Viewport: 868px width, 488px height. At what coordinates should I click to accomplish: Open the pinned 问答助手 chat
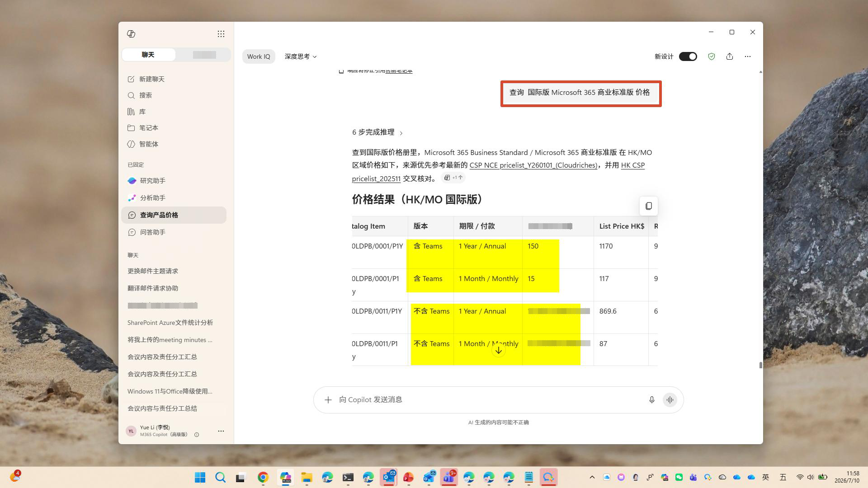coord(174,232)
